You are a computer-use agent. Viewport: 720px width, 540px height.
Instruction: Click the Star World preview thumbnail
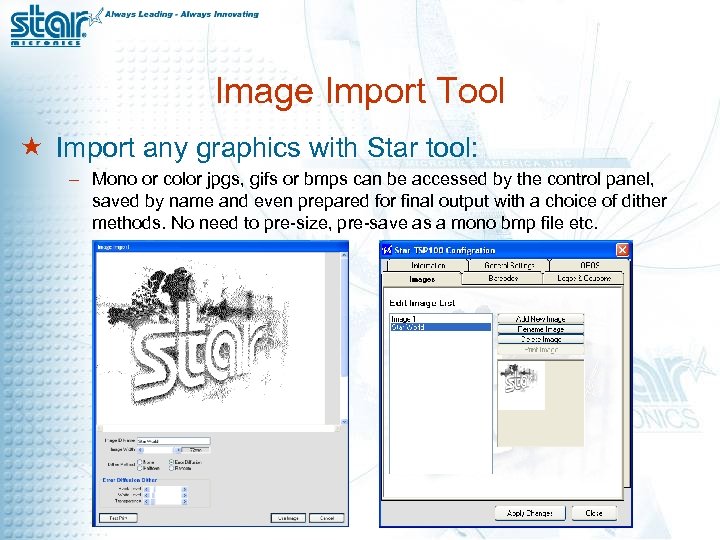click(x=521, y=385)
